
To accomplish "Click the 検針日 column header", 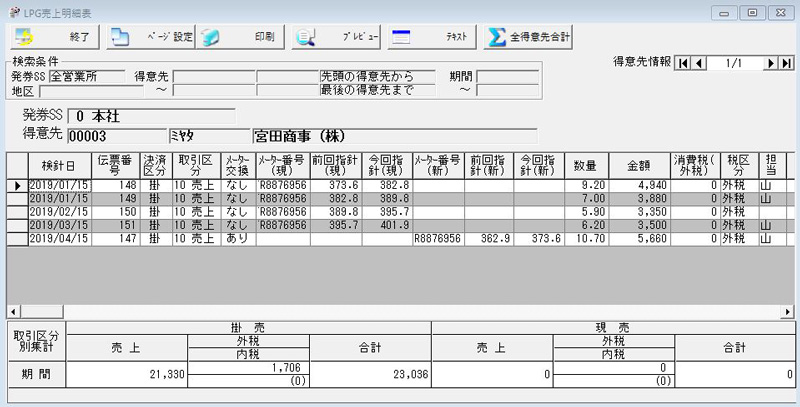I will pos(58,165).
